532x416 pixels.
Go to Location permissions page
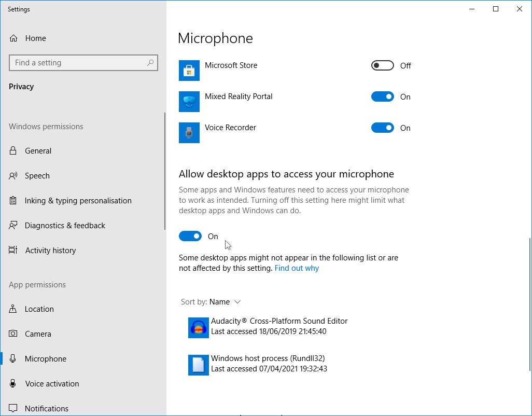39,309
